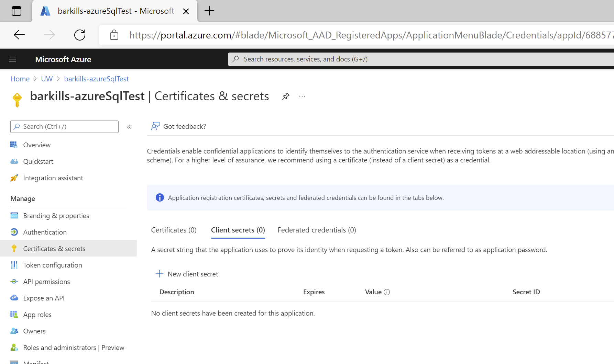Reload the page with refresh icon
614x364 pixels.
point(80,35)
